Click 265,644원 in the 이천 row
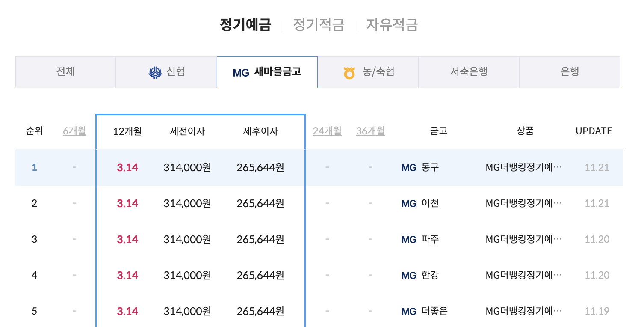The height and width of the screenshot is (327, 644). (x=260, y=204)
